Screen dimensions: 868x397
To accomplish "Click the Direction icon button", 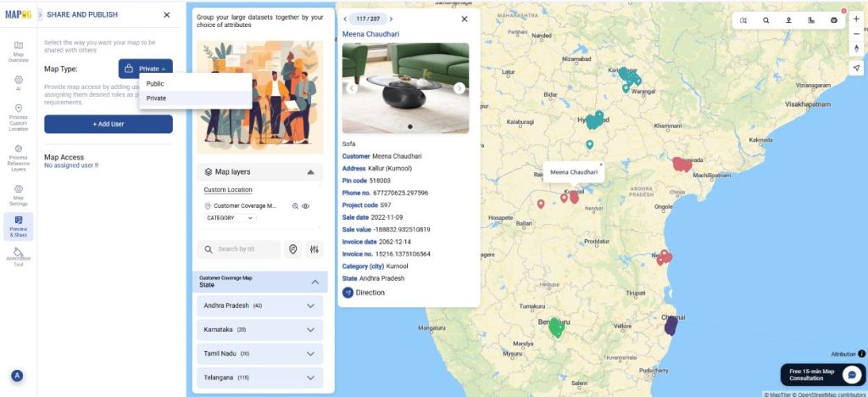I will (348, 293).
